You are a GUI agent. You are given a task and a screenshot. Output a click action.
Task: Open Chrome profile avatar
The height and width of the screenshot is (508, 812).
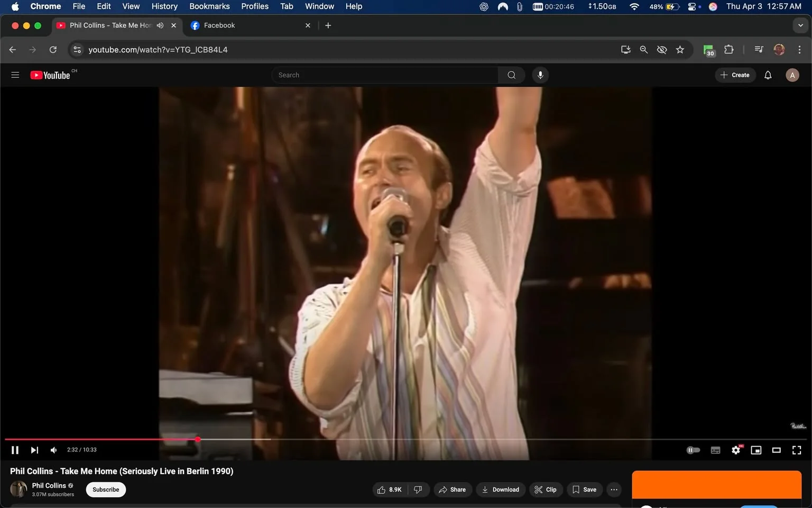(779, 50)
